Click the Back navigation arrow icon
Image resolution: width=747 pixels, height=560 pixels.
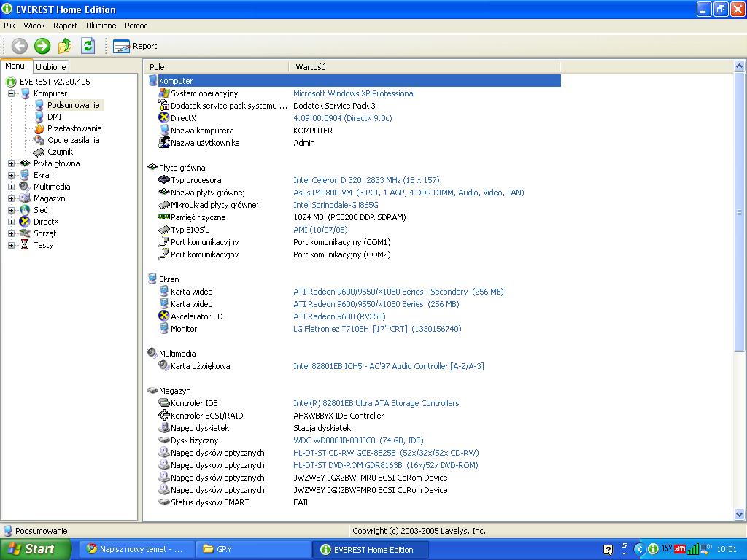pos(20,46)
